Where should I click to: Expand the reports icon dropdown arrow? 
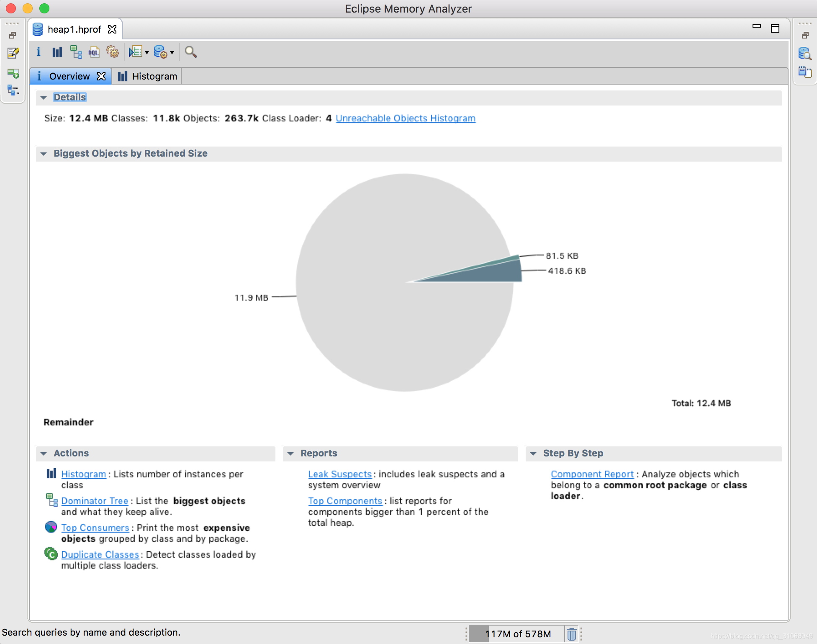tap(147, 53)
